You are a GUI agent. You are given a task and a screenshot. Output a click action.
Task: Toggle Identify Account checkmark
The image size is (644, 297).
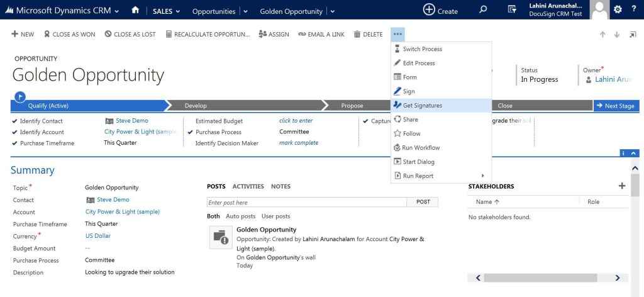[x=15, y=132]
